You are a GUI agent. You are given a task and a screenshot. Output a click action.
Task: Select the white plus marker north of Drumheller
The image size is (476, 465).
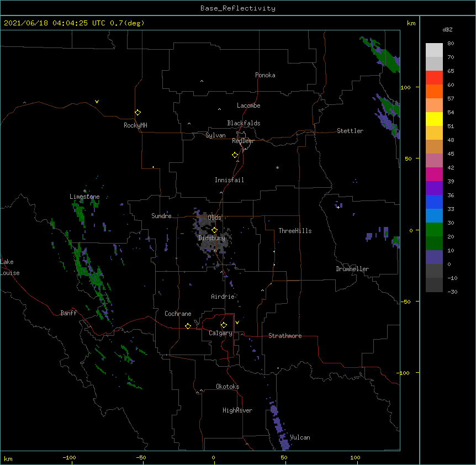338,207
